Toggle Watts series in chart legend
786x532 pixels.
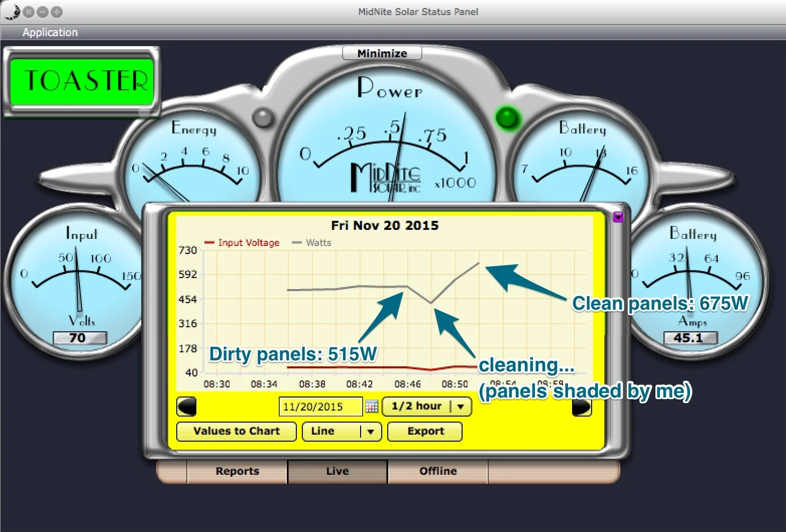[312, 243]
